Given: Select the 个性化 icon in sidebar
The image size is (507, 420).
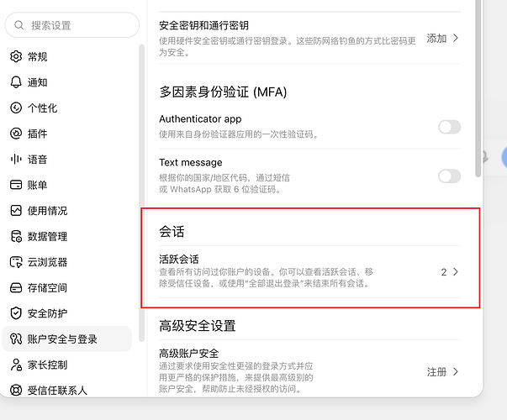Looking at the screenshot, I should click(x=16, y=108).
